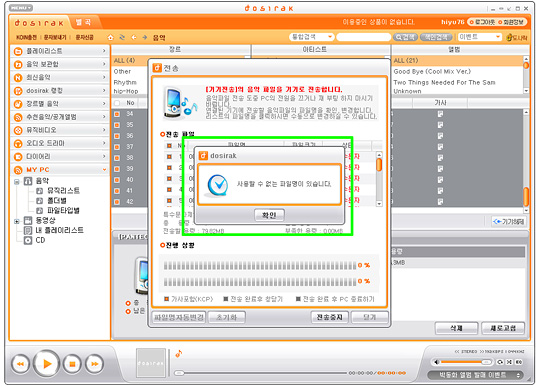
Task: Click the search text input field
Action: pos(363,37)
